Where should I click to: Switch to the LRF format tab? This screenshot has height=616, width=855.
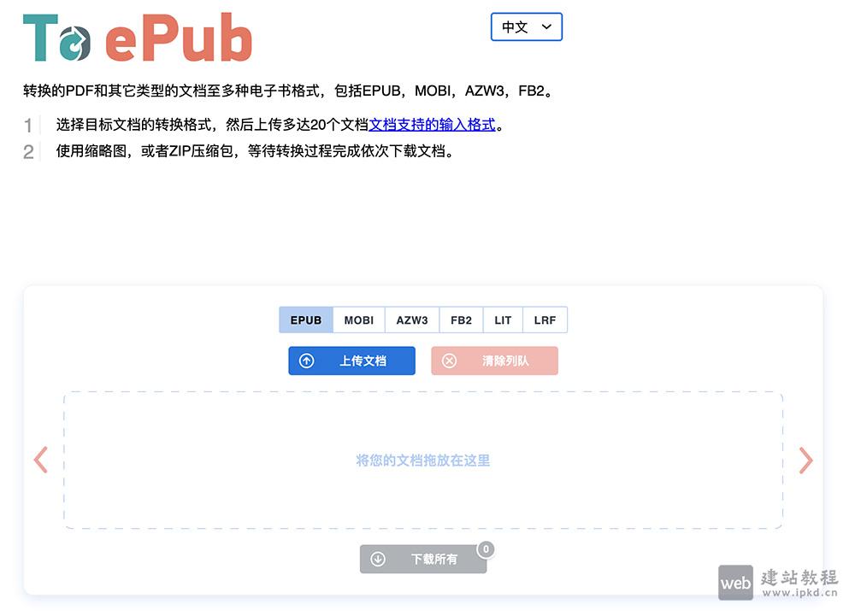545,320
